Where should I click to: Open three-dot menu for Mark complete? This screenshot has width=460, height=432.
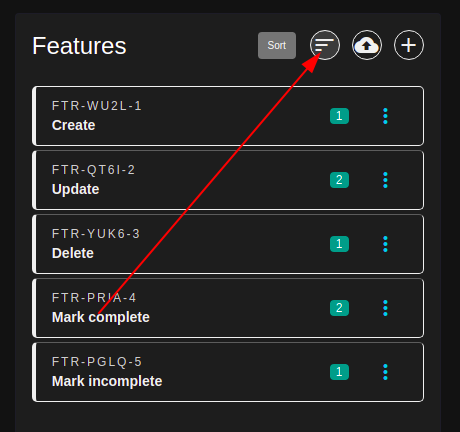(385, 308)
